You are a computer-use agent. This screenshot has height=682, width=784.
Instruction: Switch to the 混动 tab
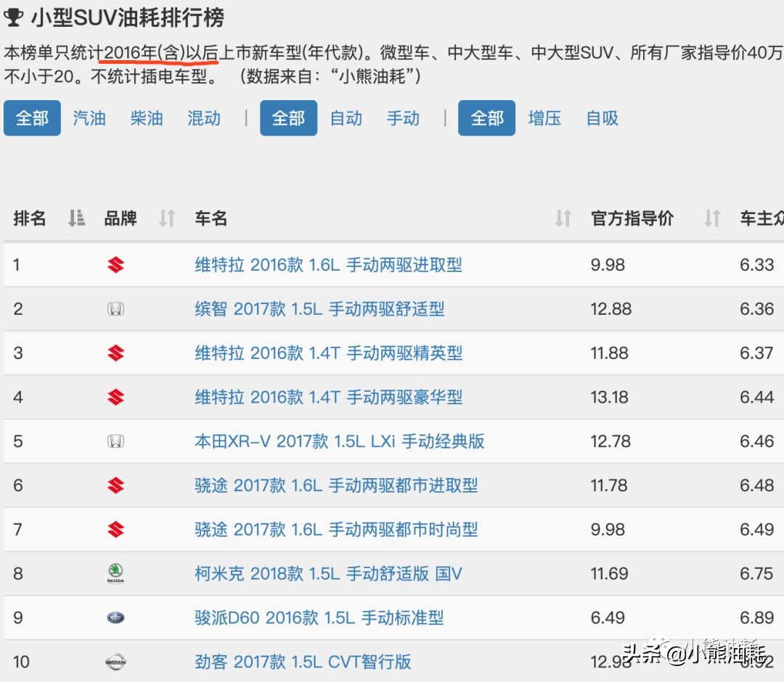pos(203,118)
